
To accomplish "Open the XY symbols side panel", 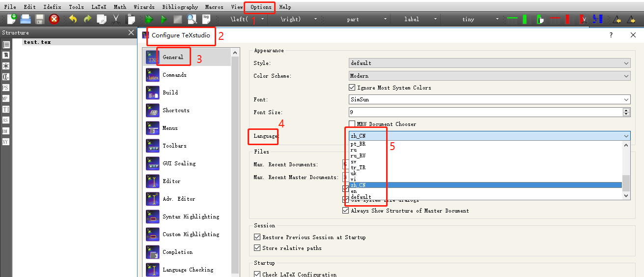I will [6, 142].
